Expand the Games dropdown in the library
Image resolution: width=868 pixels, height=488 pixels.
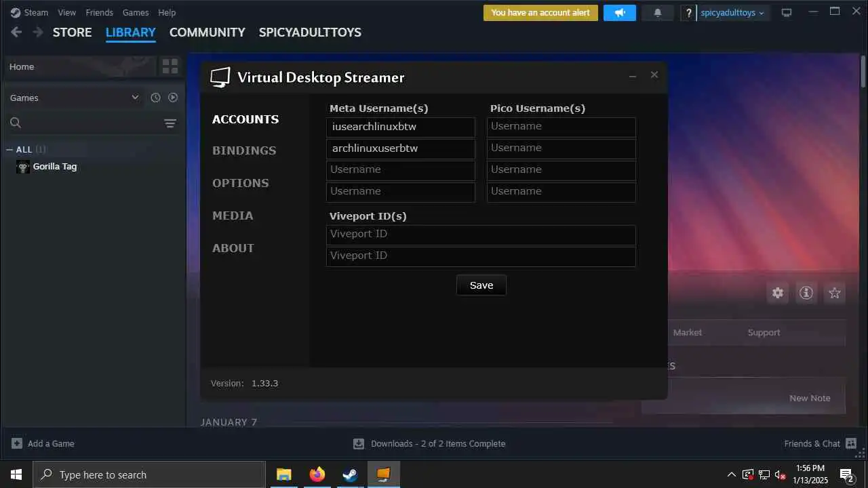pyautogui.click(x=134, y=98)
